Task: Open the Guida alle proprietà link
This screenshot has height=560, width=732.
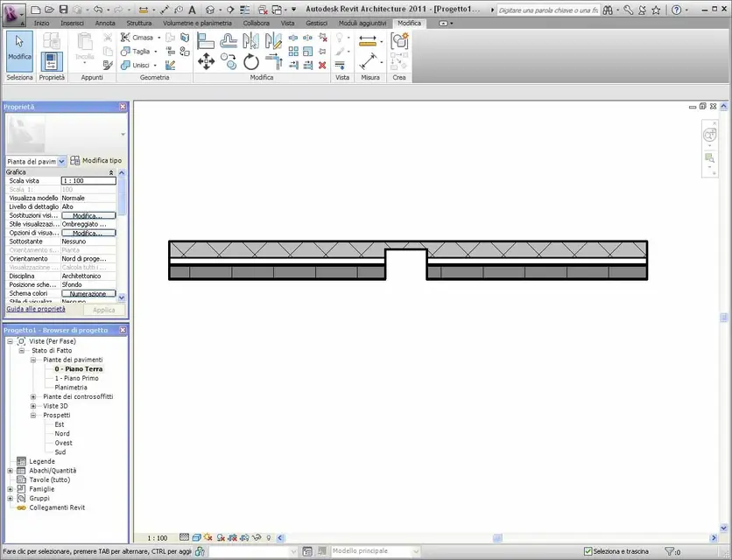Action: [36, 309]
